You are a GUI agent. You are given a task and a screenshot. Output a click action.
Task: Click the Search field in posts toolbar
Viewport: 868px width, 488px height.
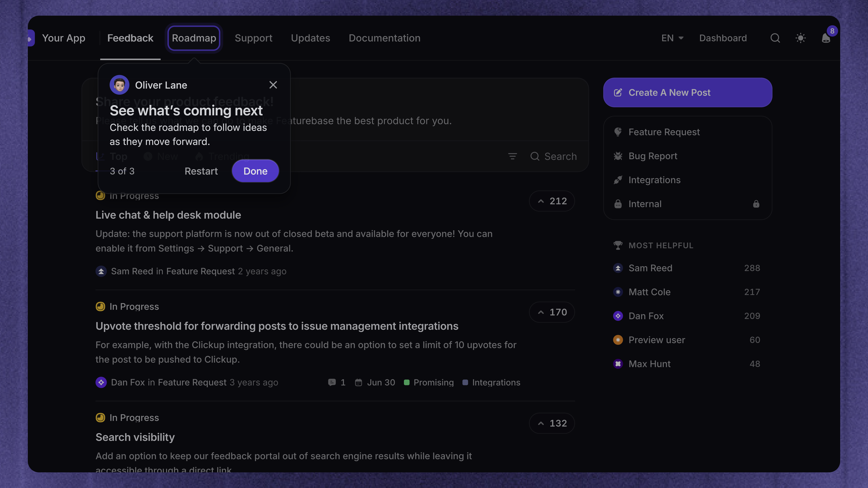(x=553, y=156)
